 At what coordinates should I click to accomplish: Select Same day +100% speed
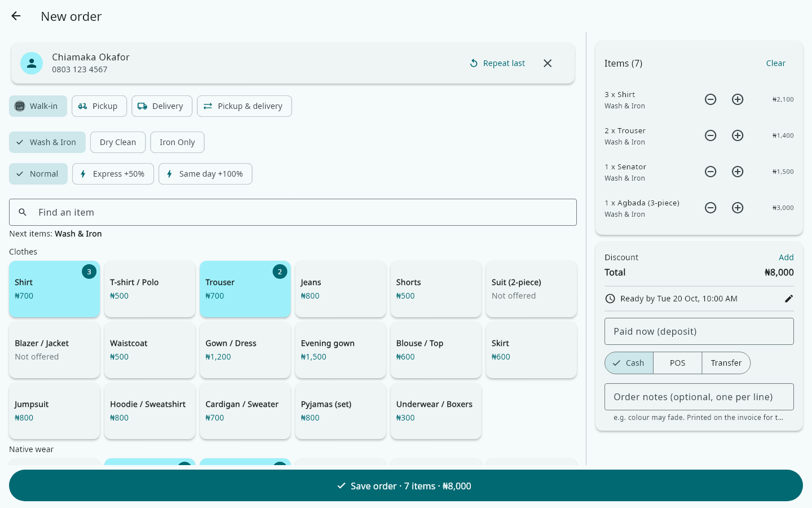(x=205, y=174)
